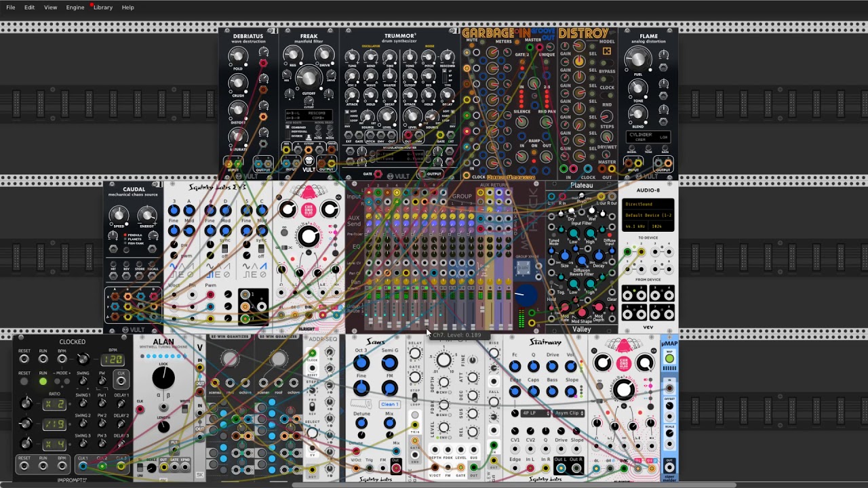Click the Caudal ENERGY knob
Image resolution: width=868 pixels, height=488 pixels.
pos(147,216)
